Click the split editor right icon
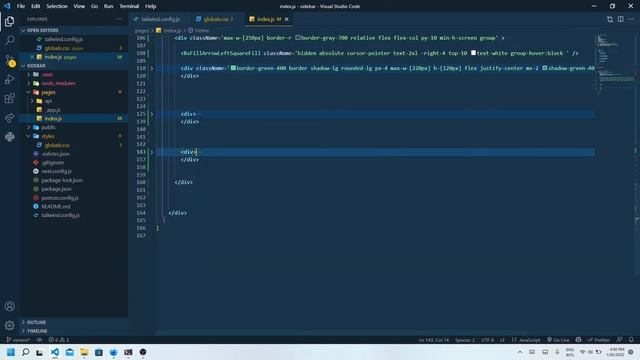640x360 pixels. click(620, 19)
